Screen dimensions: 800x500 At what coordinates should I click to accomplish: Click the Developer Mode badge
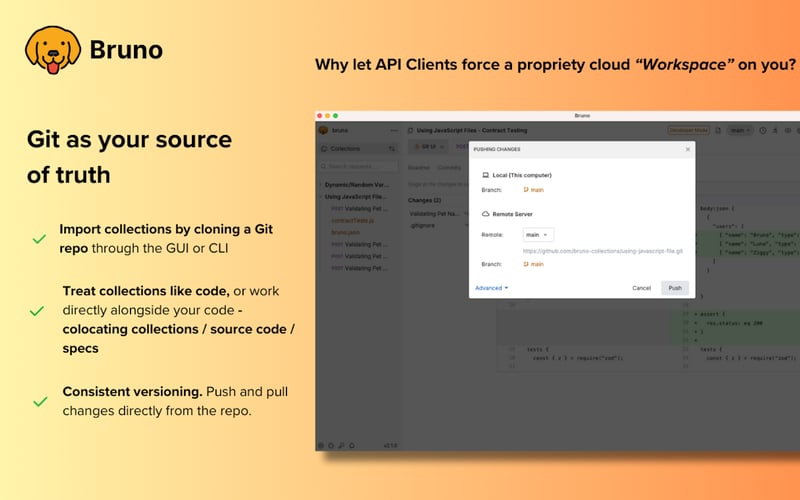pyautogui.click(x=688, y=131)
